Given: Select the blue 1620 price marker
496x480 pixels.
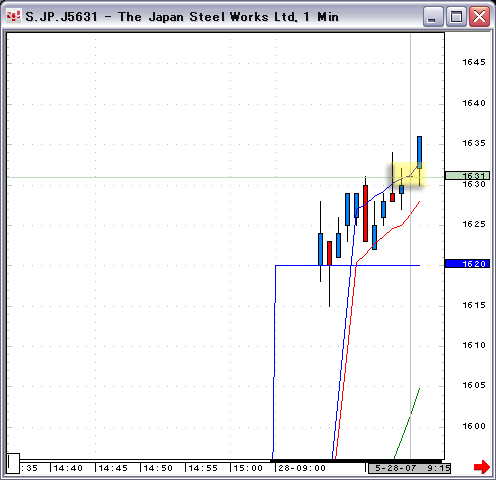Looking at the screenshot, I should click(x=467, y=264).
